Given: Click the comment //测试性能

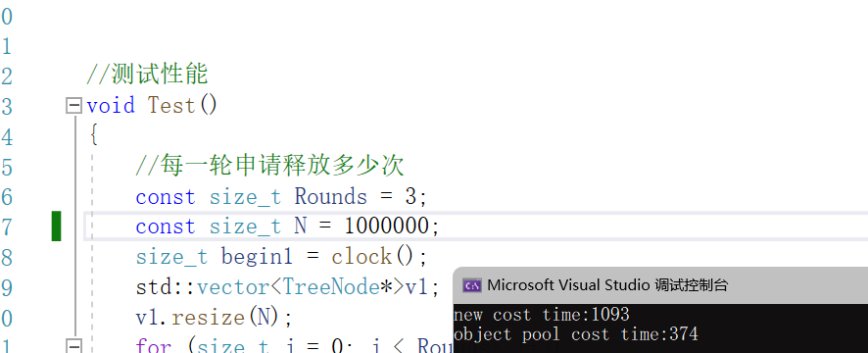Looking at the screenshot, I should pos(147,75).
